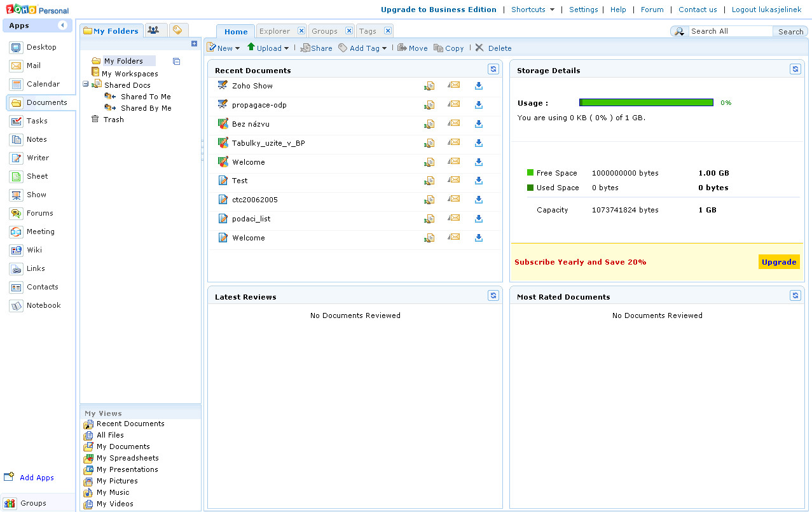Image resolution: width=812 pixels, height=512 pixels.
Task: Open the Contacts app in the sidebar
Action: tap(34, 287)
